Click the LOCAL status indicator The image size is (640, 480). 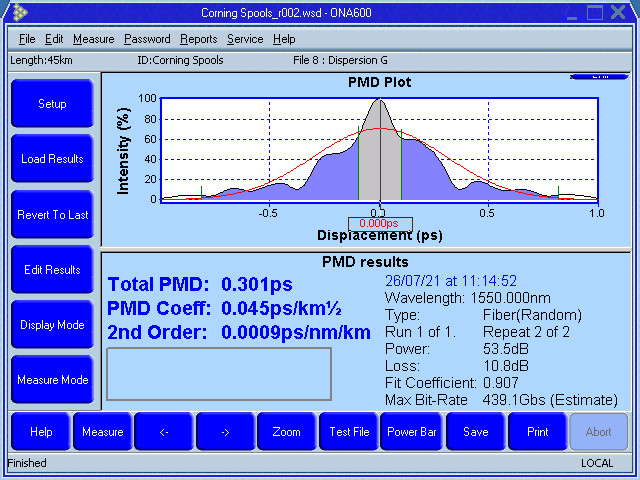[x=597, y=463]
